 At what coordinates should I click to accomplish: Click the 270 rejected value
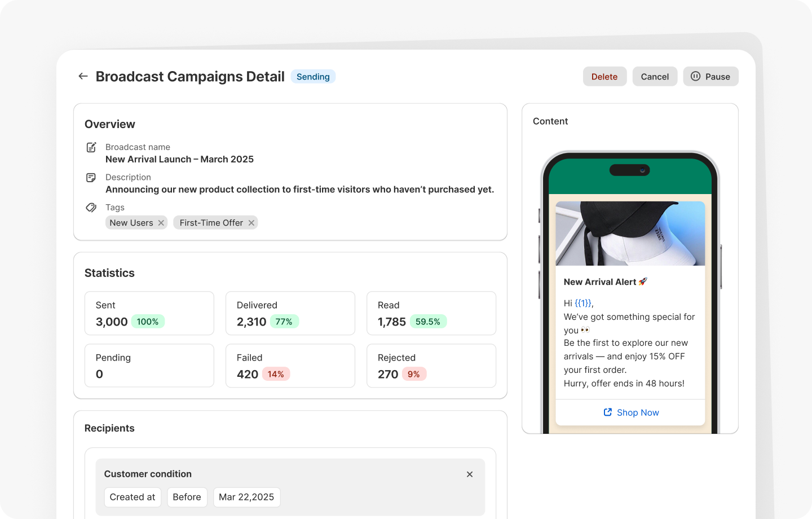click(x=388, y=375)
